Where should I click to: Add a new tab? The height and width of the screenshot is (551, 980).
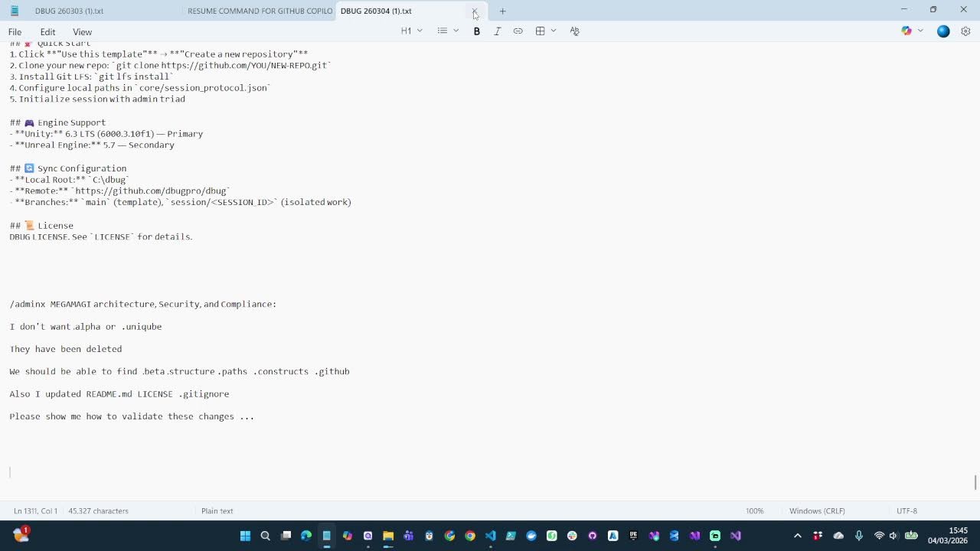(502, 11)
